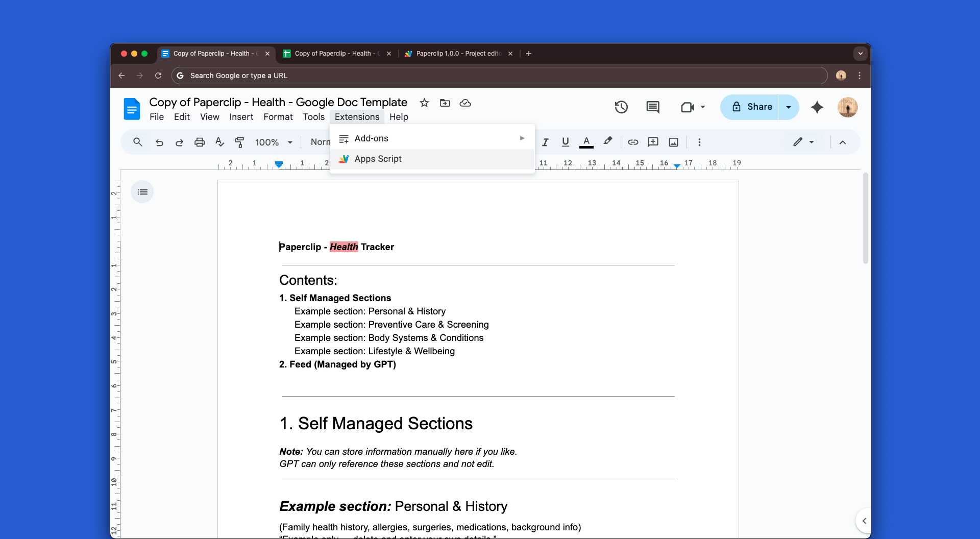Insert an image

pyautogui.click(x=673, y=142)
